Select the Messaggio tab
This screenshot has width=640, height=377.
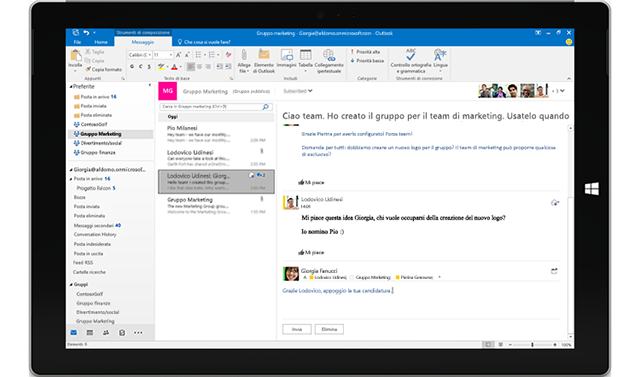coord(142,42)
